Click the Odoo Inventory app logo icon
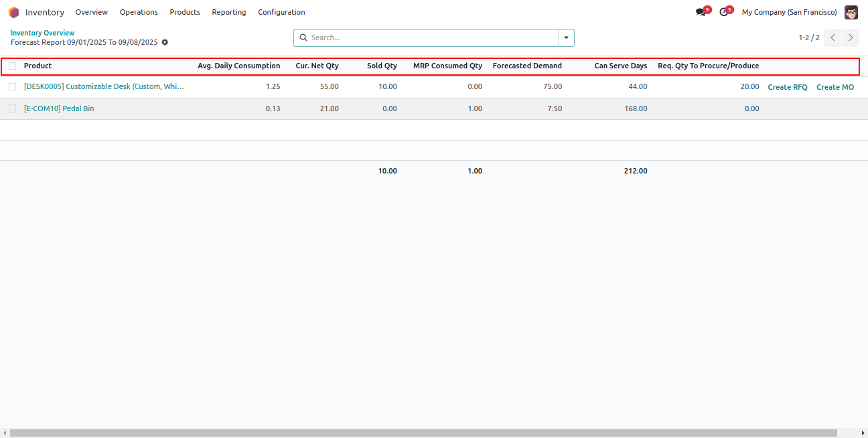This screenshot has width=868, height=438. click(13, 12)
